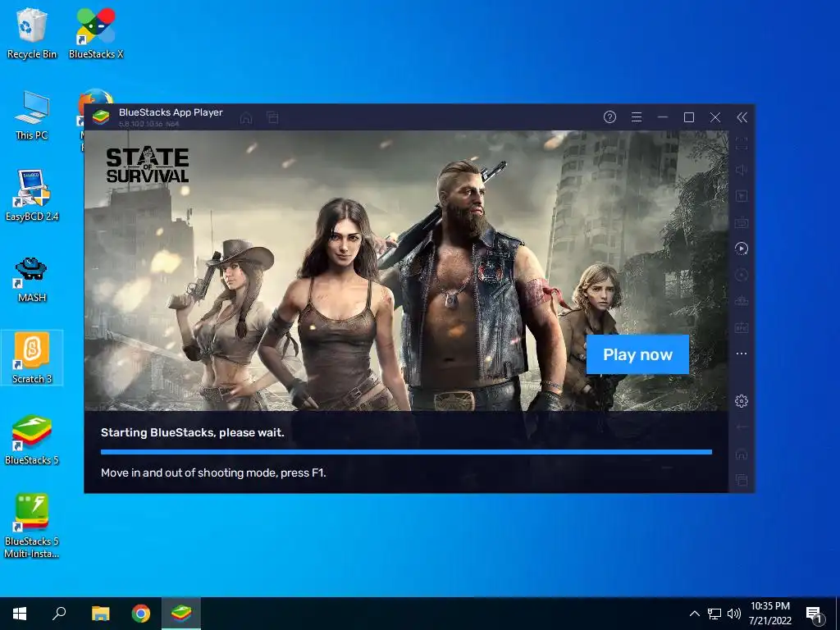
Task: Click the system tray volume icon
Action: tap(734, 614)
